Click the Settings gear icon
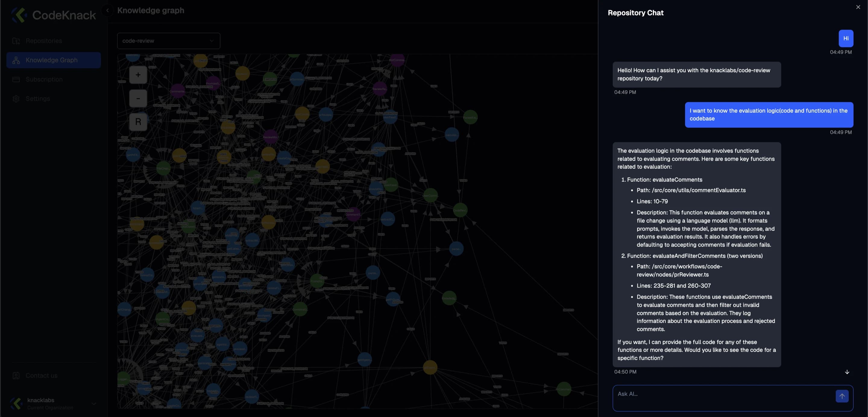 pos(16,99)
